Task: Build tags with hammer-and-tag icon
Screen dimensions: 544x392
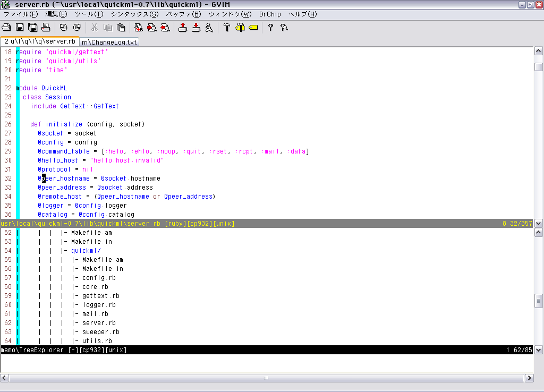Action: (x=240, y=28)
